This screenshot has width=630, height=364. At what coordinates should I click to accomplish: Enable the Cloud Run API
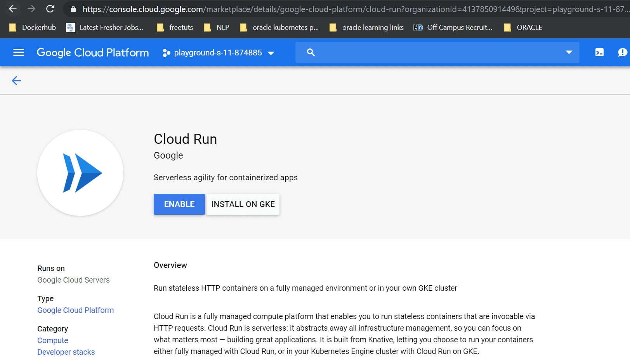click(179, 204)
